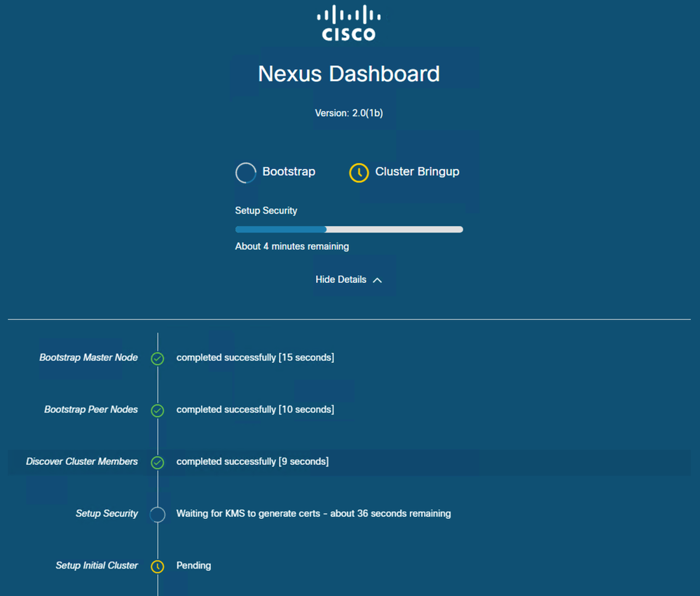Viewport: 700px width, 596px height.
Task: Click the Cluster Bringup clock icon
Action: pos(359,173)
